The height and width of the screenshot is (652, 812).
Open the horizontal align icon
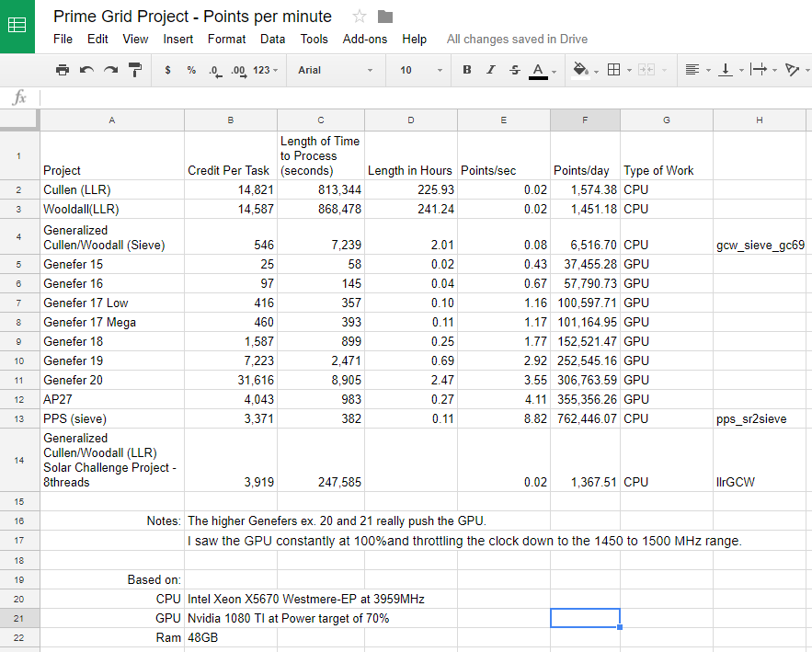692,70
